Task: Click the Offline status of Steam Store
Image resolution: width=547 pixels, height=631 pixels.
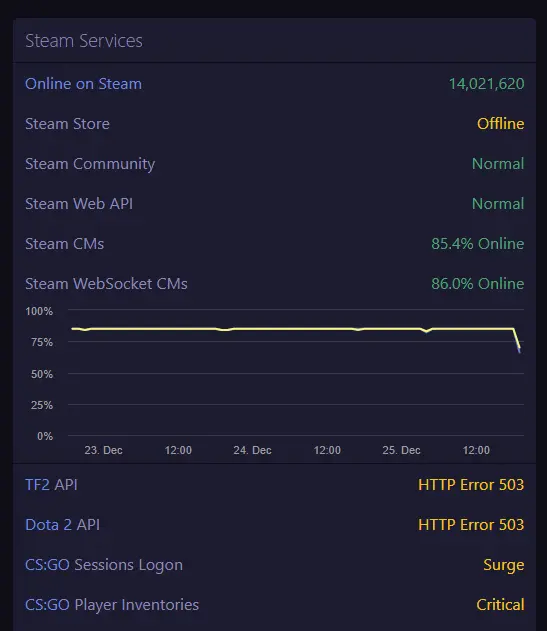Action: point(500,124)
